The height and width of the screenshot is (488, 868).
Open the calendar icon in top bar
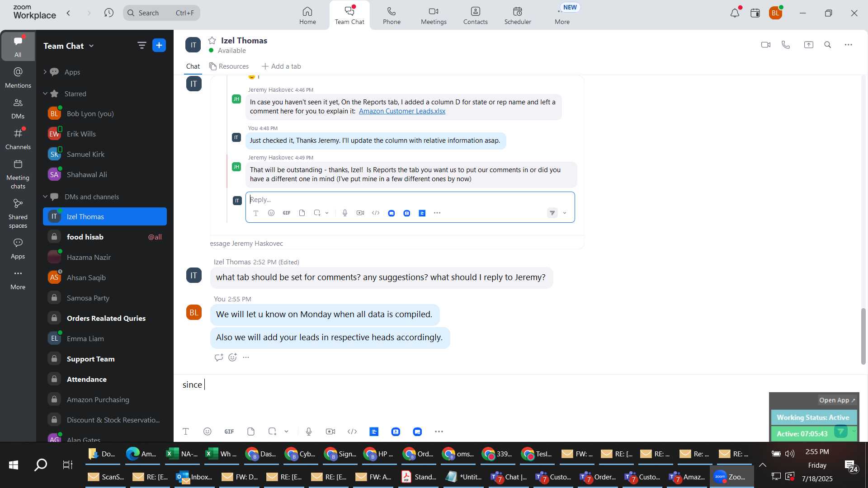click(755, 13)
